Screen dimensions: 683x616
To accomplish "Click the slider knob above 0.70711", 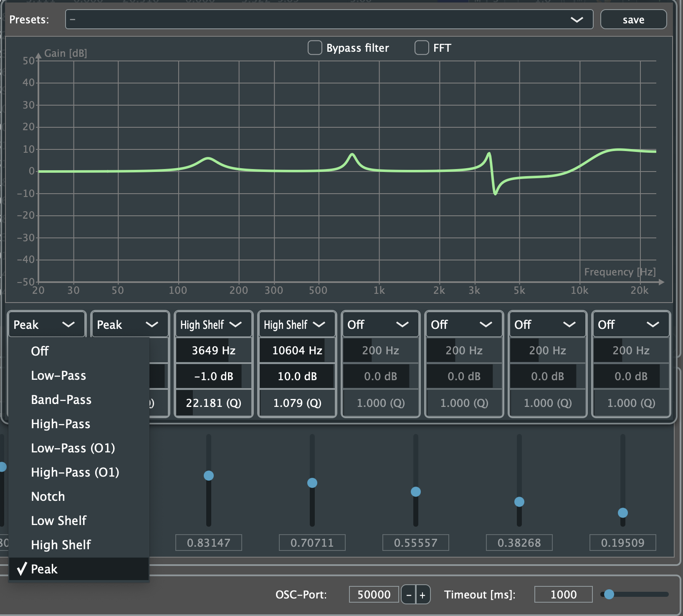I will point(312,483).
